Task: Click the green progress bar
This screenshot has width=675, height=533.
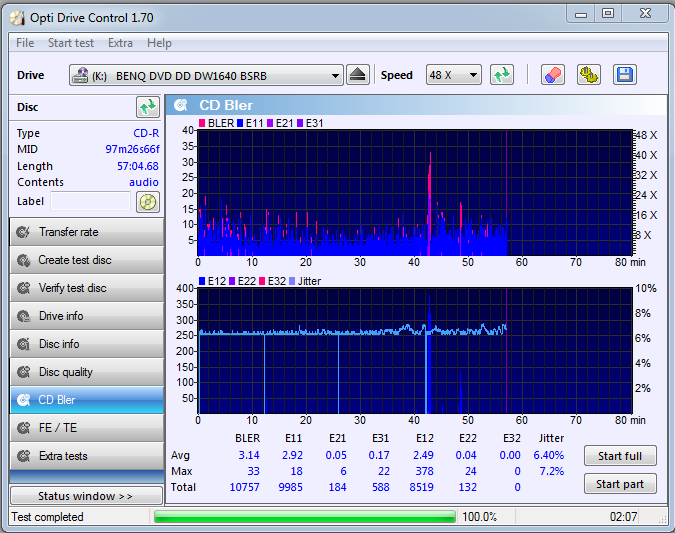Action: pyautogui.click(x=305, y=517)
